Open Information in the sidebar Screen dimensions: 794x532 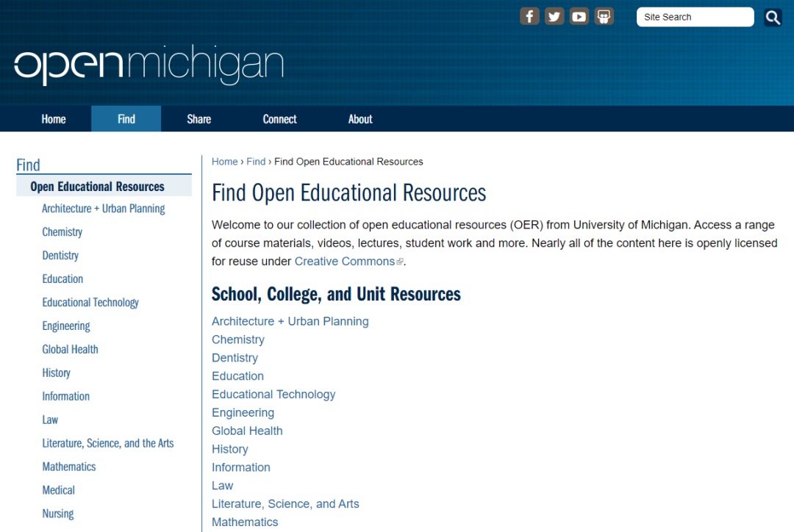click(66, 396)
